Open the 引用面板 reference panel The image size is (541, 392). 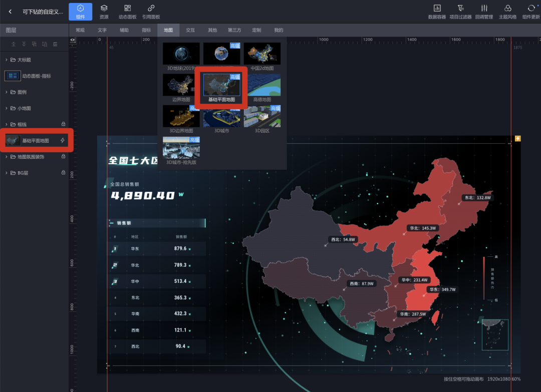pos(150,11)
